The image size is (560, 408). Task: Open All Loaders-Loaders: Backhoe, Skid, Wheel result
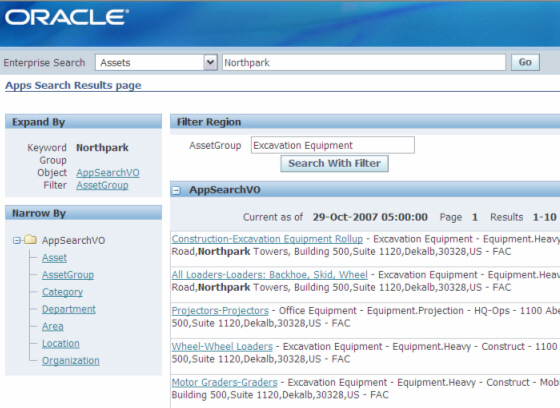[x=270, y=275]
